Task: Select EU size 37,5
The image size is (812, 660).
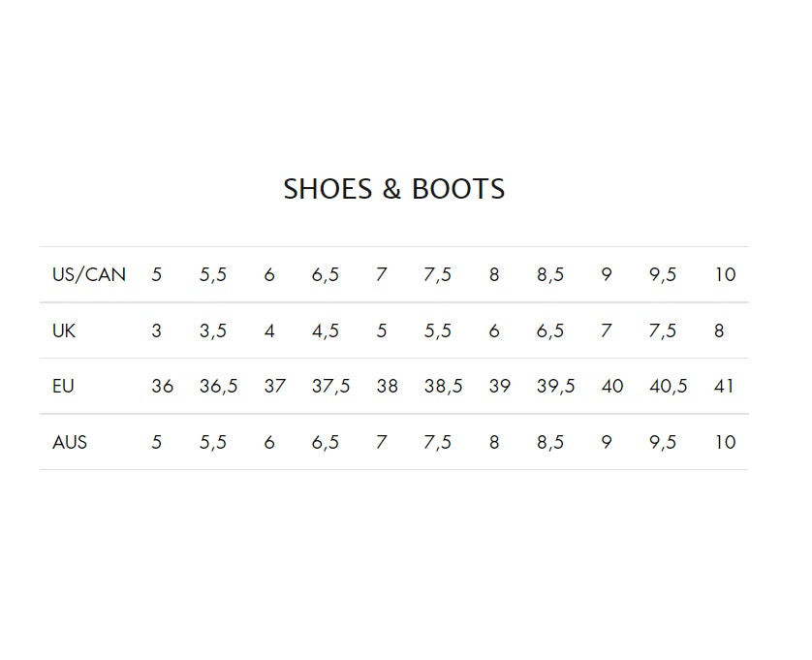Action: 330,386
